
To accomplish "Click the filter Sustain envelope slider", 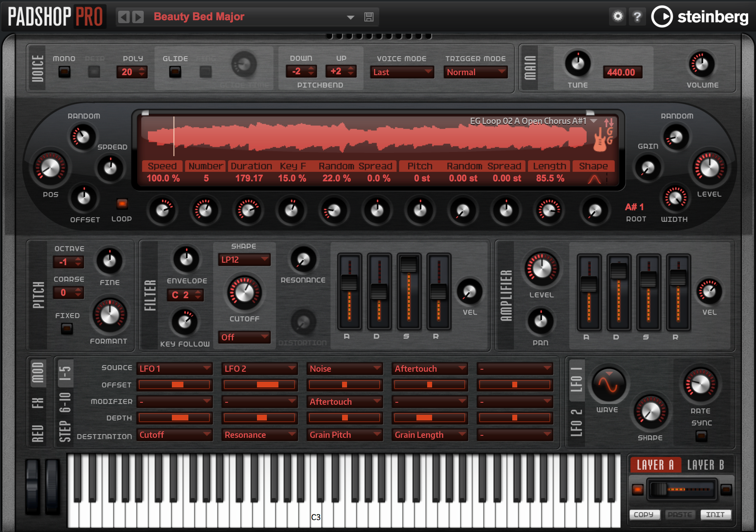I will point(409,264).
